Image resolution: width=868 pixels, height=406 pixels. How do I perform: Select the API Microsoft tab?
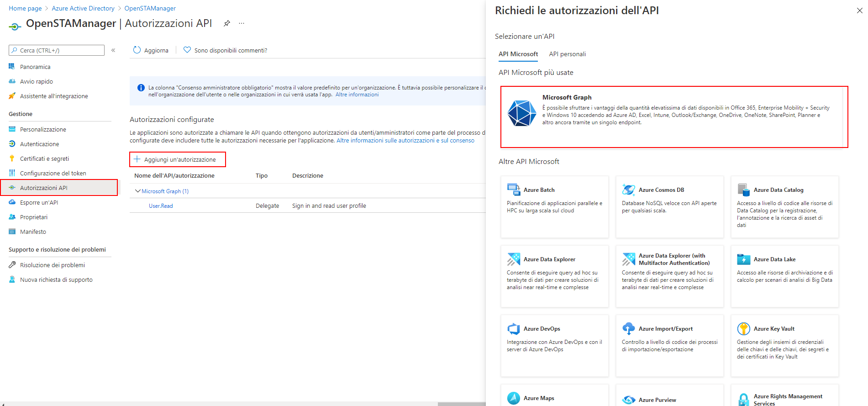click(518, 54)
